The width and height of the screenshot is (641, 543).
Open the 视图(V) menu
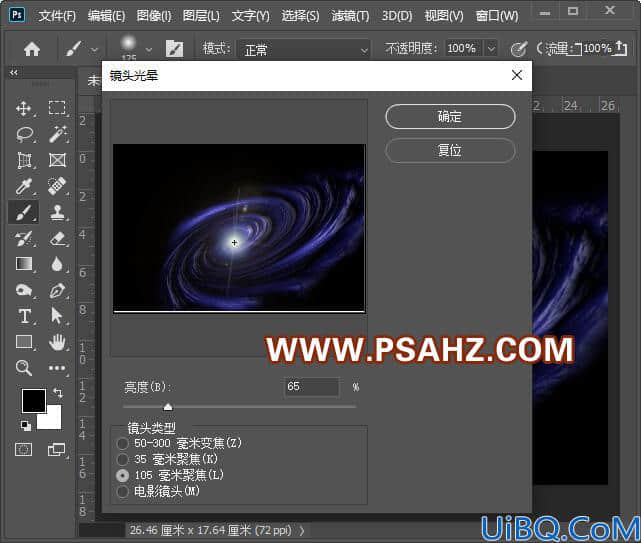click(x=444, y=16)
